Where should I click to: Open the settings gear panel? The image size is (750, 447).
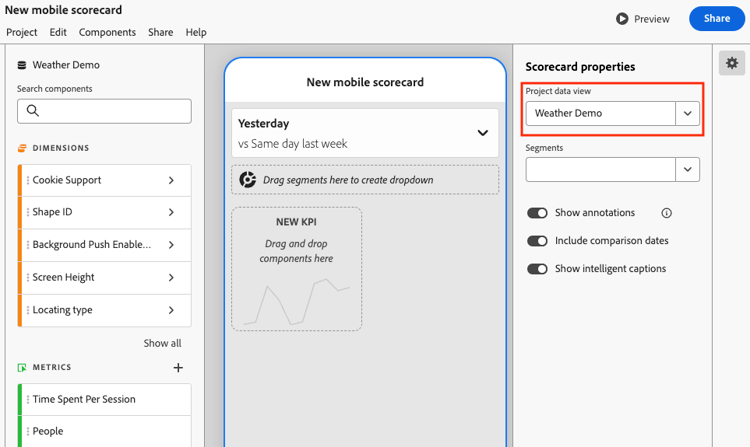tap(732, 63)
